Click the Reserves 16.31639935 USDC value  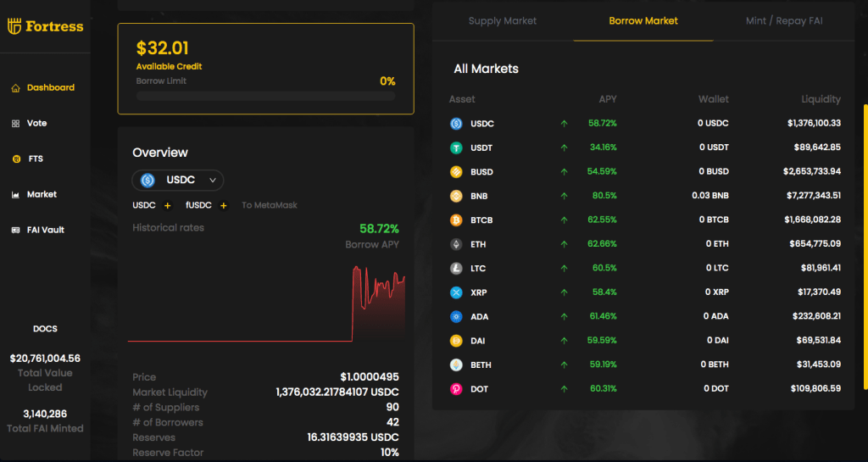tap(353, 437)
